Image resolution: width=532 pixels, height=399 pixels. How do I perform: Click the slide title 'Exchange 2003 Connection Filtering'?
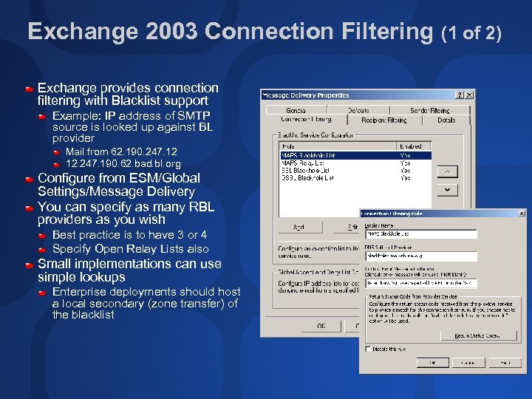click(231, 31)
